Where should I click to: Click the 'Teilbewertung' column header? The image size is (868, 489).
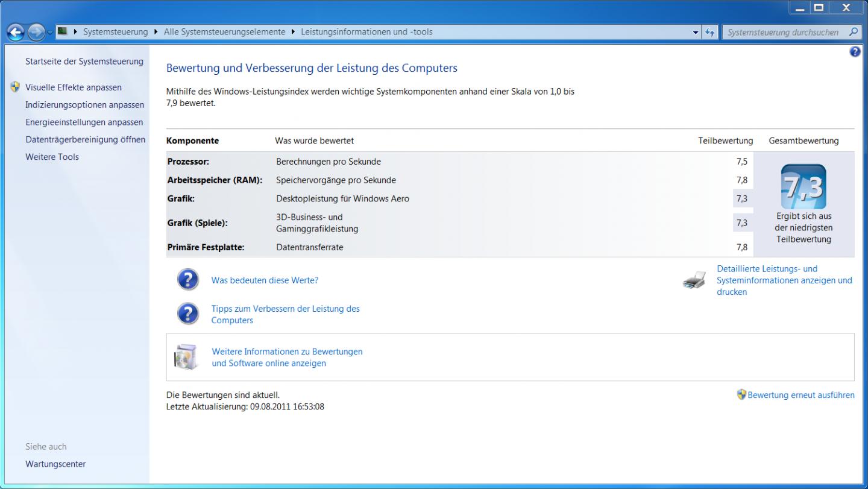(726, 141)
